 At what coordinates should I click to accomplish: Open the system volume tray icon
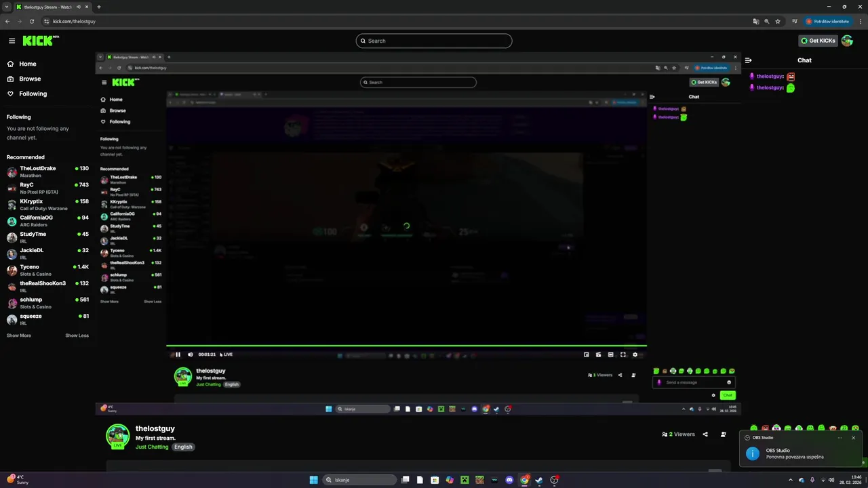832,480
